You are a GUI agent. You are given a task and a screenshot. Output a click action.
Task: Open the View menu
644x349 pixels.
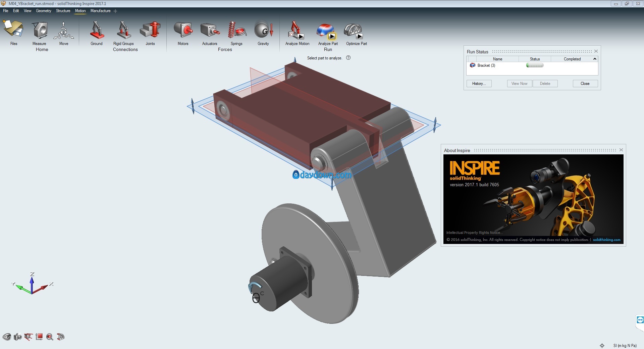[x=28, y=11]
